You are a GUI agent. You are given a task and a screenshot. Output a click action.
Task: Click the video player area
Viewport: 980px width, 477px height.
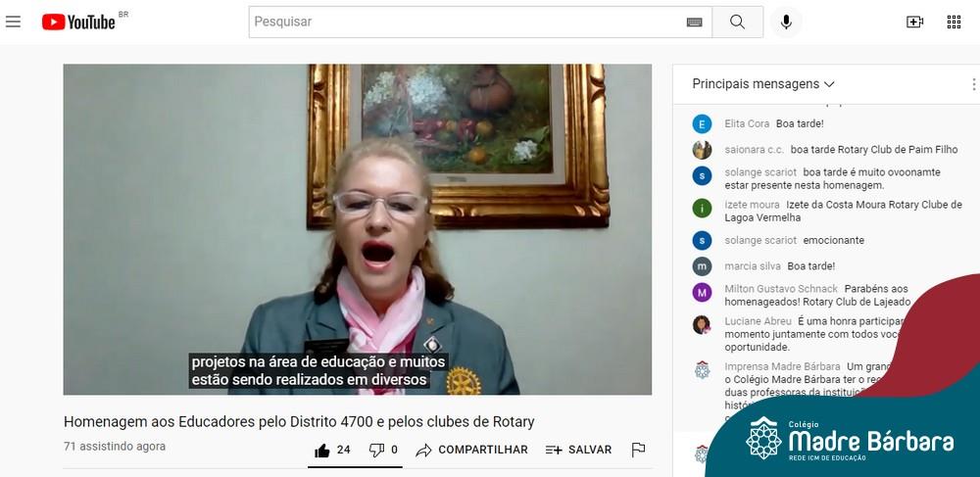[x=358, y=229]
